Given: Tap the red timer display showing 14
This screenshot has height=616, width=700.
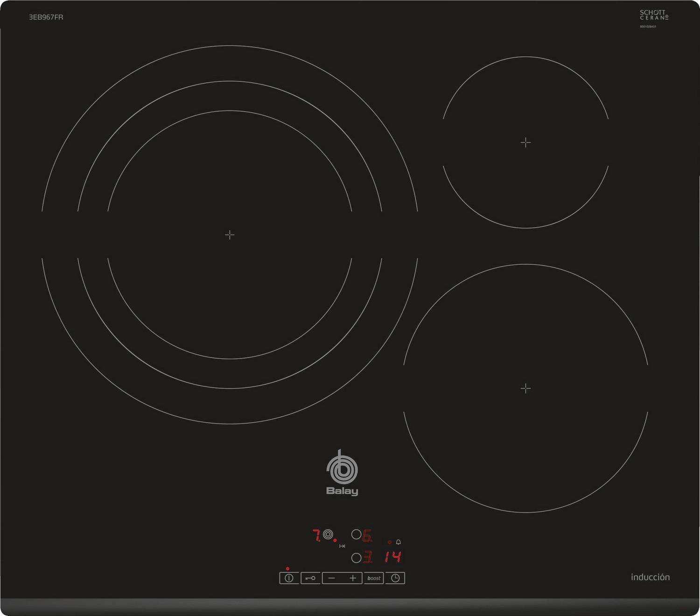Looking at the screenshot, I should pos(393,557).
